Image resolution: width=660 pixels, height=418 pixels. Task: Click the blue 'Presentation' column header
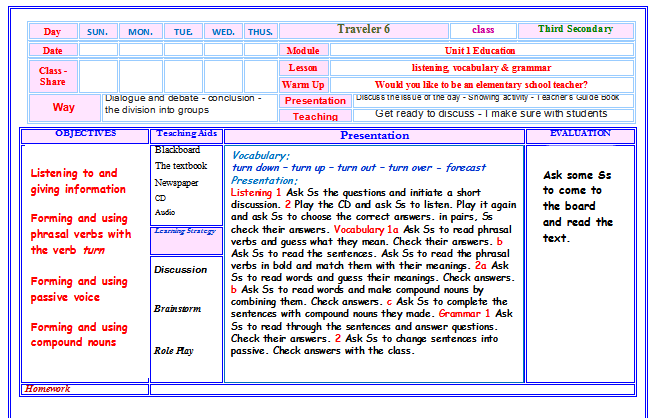[x=374, y=136]
